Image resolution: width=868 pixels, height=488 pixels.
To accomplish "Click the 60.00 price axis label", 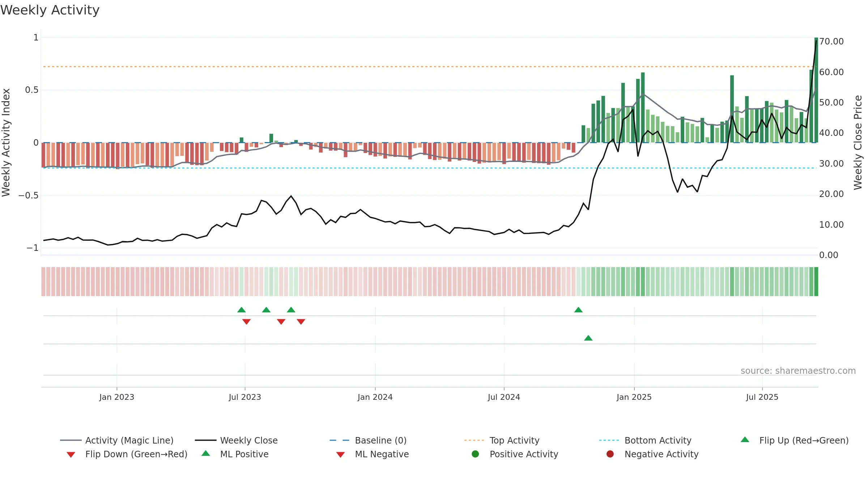I will tap(831, 72).
